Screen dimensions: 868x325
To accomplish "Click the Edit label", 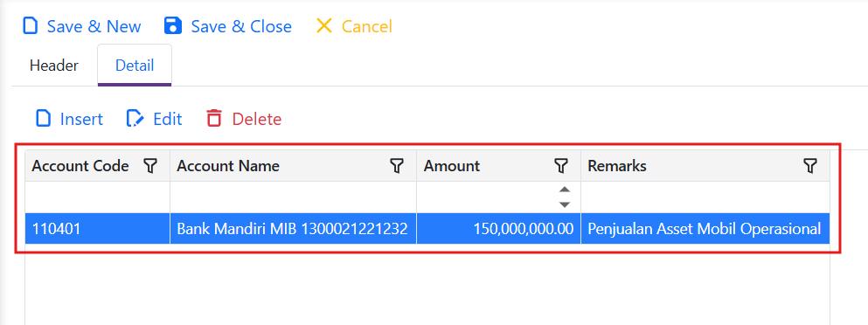I will point(168,119).
